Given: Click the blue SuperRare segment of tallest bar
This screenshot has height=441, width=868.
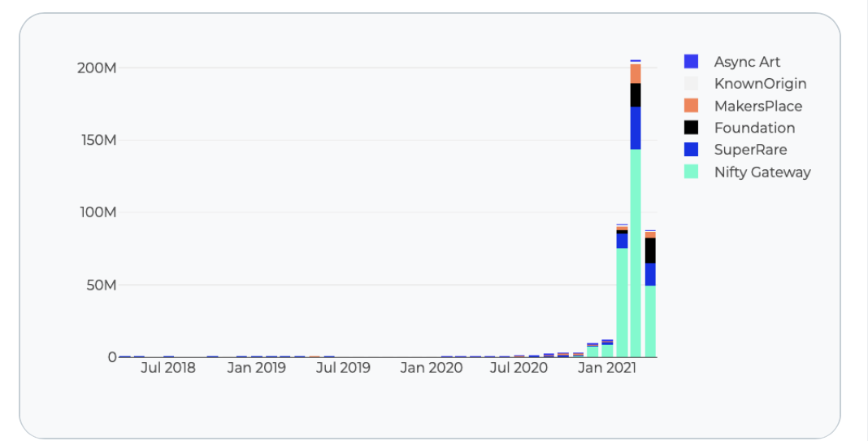Looking at the screenshot, I should click(636, 128).
